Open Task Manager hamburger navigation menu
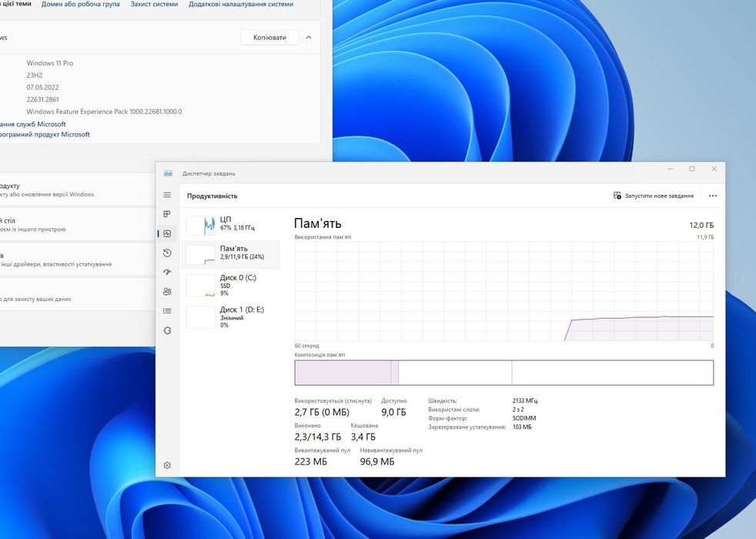Image resolution: width=756 pixels, height=539 pixels. pyautogui.click(x=167, y=195)
